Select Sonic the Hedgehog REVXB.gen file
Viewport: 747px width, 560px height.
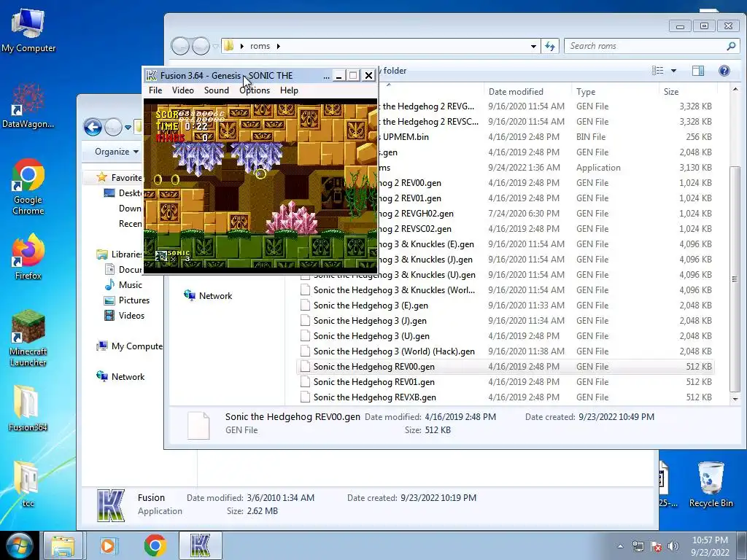[505, 397]
